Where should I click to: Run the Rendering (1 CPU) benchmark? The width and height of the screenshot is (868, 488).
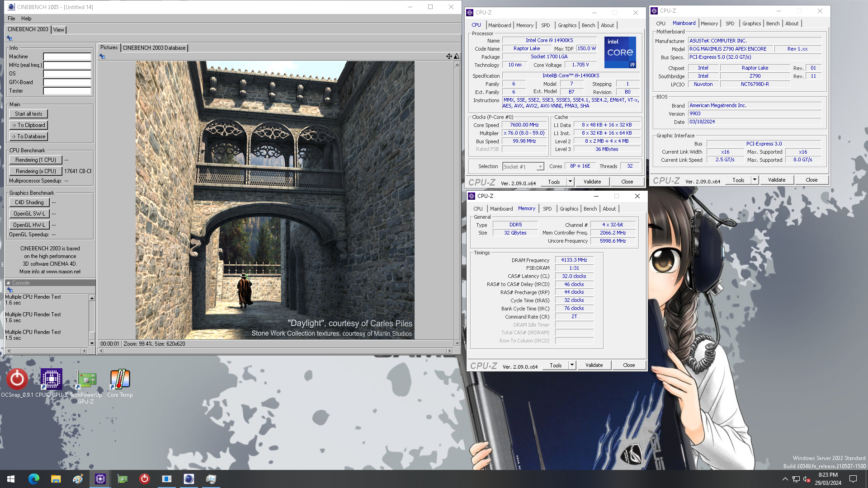(x=36, y=160)
